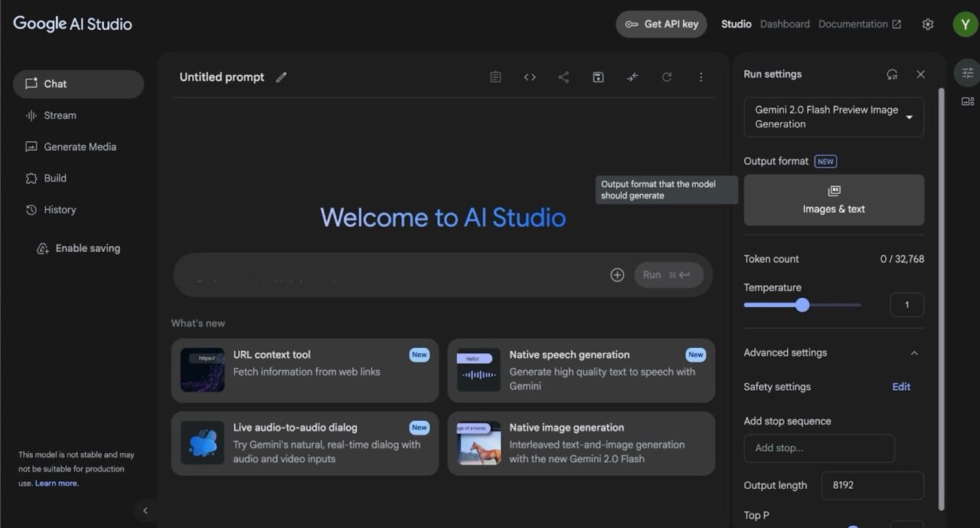Click the Temperature value field
Screen dimensions: 980x528
[x=906, y=305]
